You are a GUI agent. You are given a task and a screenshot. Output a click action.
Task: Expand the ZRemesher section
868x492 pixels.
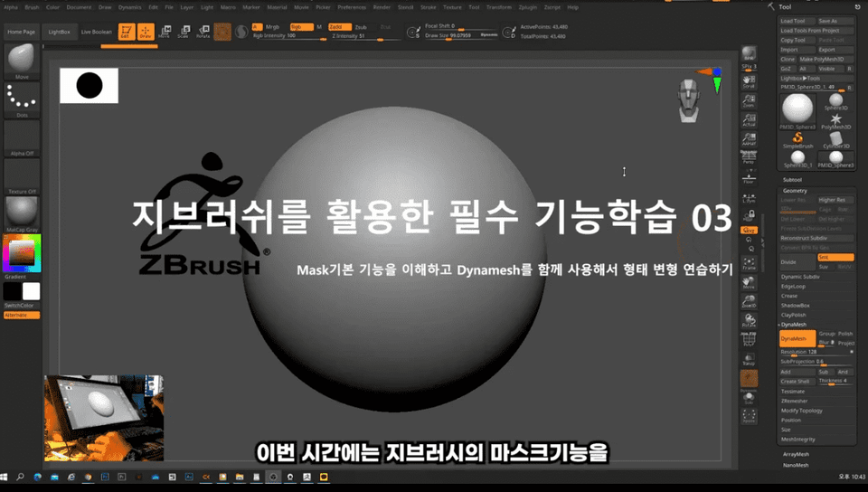[x=796, y=401]
